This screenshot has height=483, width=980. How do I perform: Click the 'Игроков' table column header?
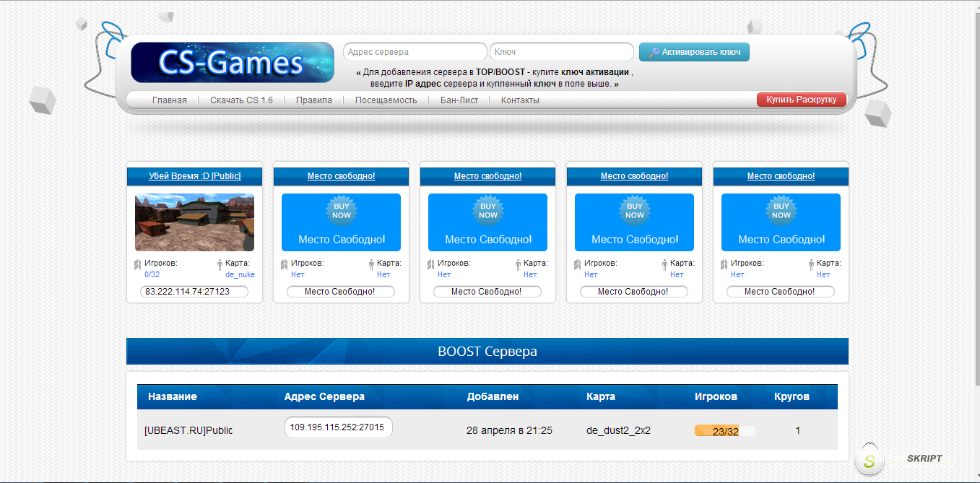[x=716, y=396]
